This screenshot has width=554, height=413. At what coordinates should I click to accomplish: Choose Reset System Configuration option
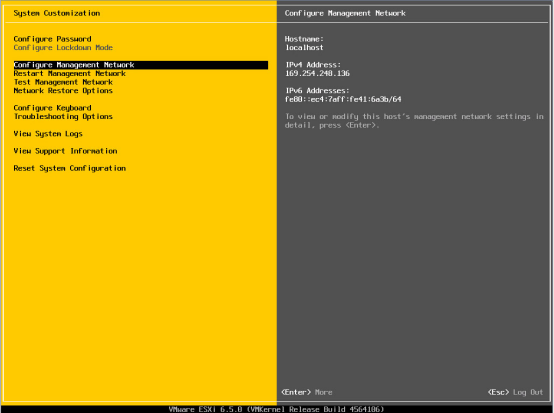(x=70, y=169)
